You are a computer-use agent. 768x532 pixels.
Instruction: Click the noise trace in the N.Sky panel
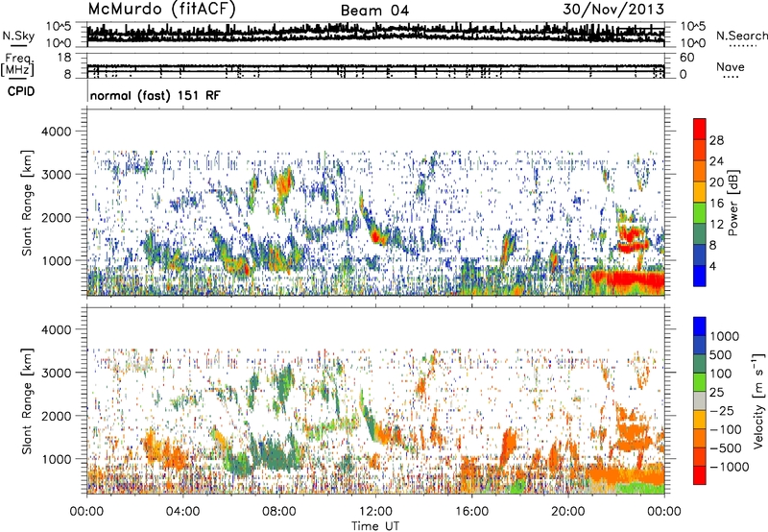[375, 34]
